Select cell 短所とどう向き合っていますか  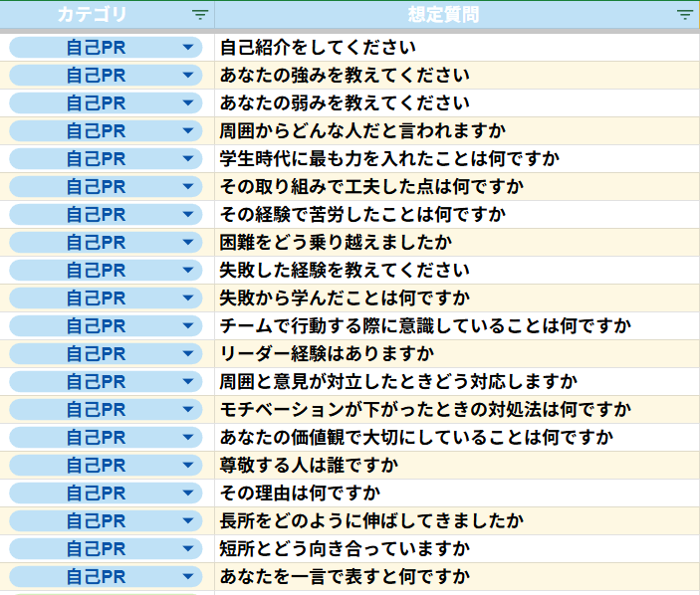[457, 549]
